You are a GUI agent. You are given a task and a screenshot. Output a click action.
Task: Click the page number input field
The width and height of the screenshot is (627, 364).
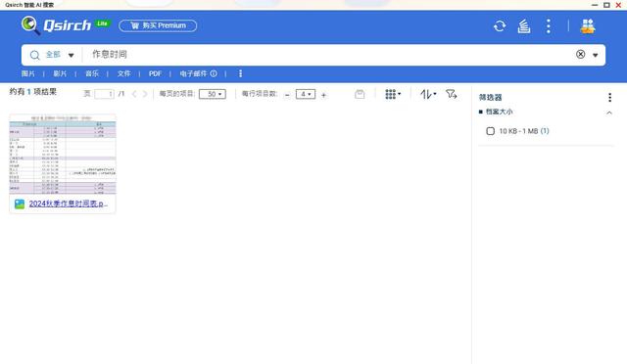point(104,94)
